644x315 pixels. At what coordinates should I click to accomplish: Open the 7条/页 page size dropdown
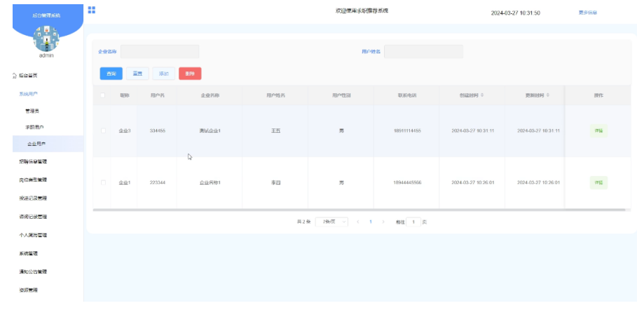[332, 222]
